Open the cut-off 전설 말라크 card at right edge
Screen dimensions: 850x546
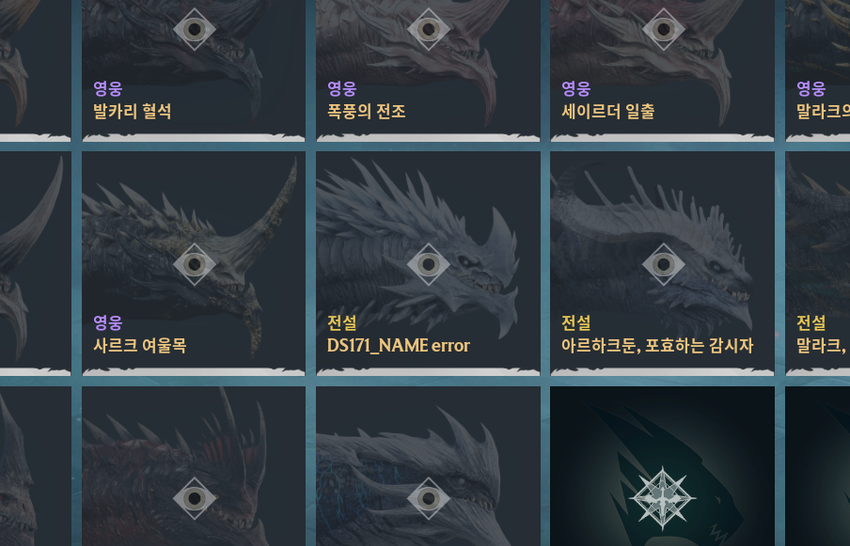(817, 264)
